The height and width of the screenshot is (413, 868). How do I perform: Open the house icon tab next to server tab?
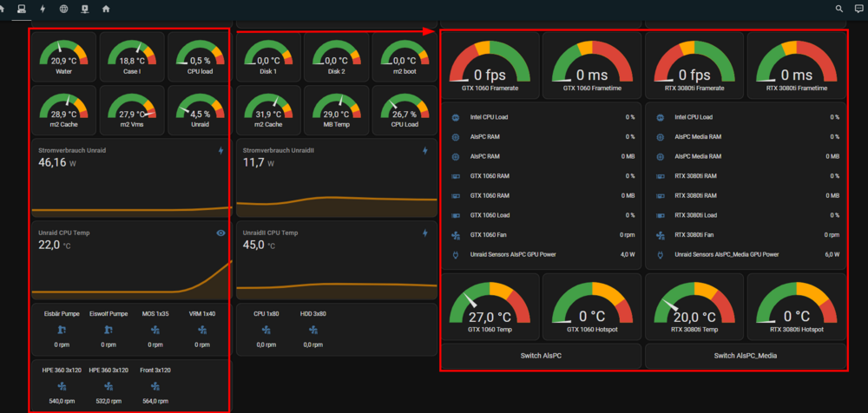point(106,9)
